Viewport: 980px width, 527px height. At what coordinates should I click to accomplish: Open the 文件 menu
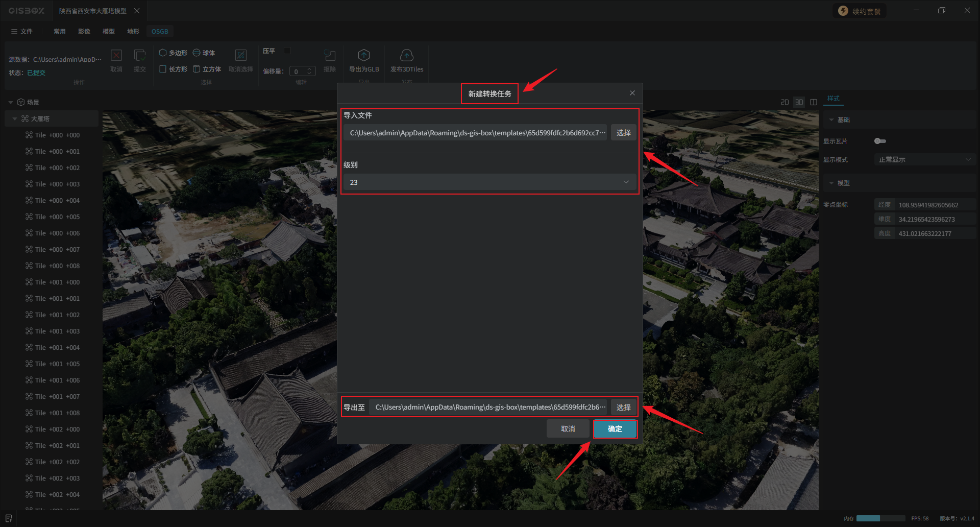point(22,32)
